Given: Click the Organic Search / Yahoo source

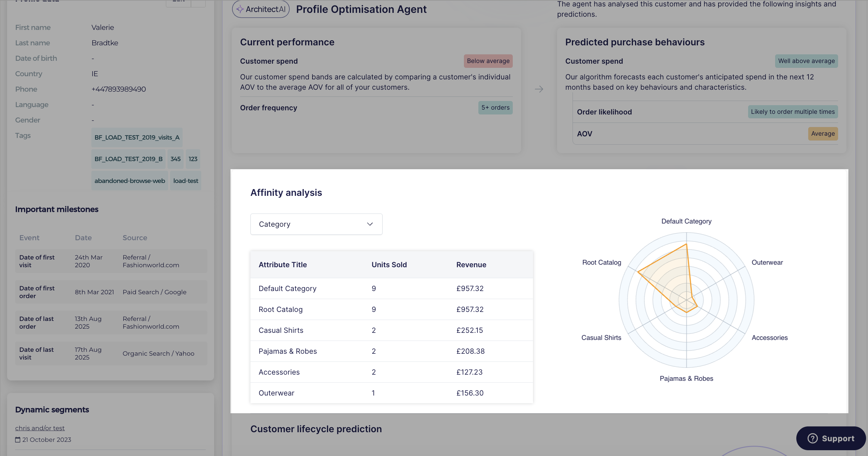Looking at the screenshot, I should (158, 353).
